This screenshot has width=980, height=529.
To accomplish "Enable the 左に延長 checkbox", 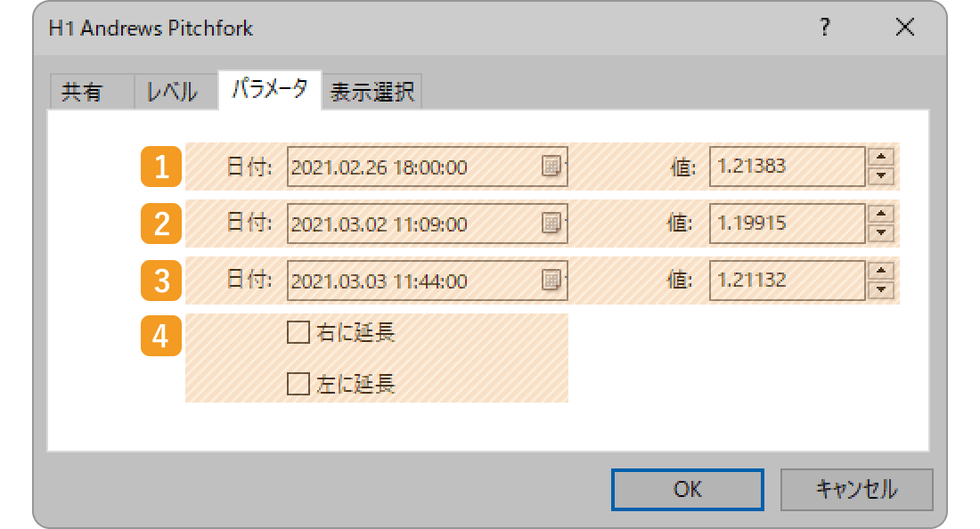I will click(298, 384).
